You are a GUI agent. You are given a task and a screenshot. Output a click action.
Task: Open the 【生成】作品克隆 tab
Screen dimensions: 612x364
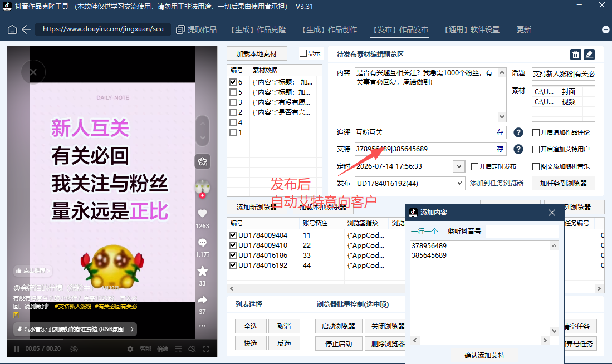coord(258,29)
